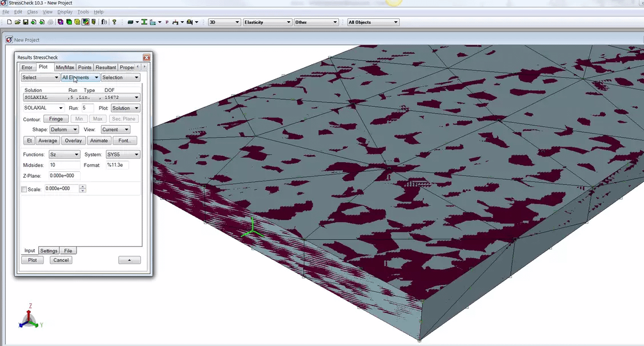Click the stepper arrows beside the Scale value
Image resolution: width=644 pixels, height=346 pixels.
tap(83, 188)
